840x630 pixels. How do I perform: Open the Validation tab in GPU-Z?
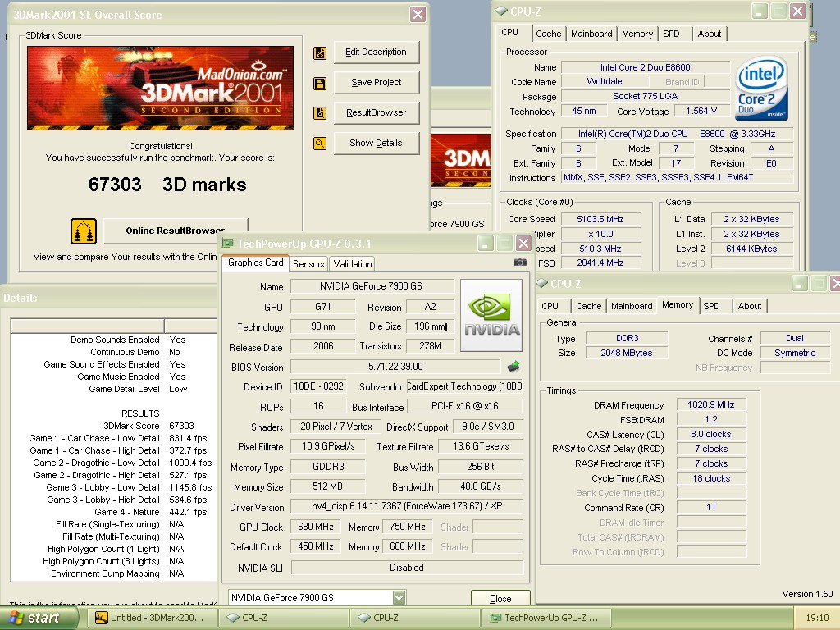(x=352, y=263)
